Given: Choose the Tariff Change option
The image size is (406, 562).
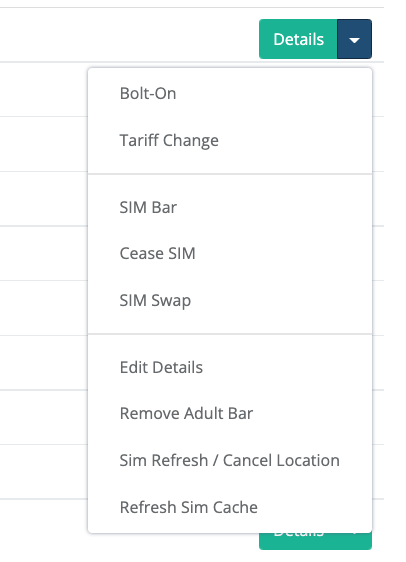Looking at the screenshot, I should click(230, 140).
